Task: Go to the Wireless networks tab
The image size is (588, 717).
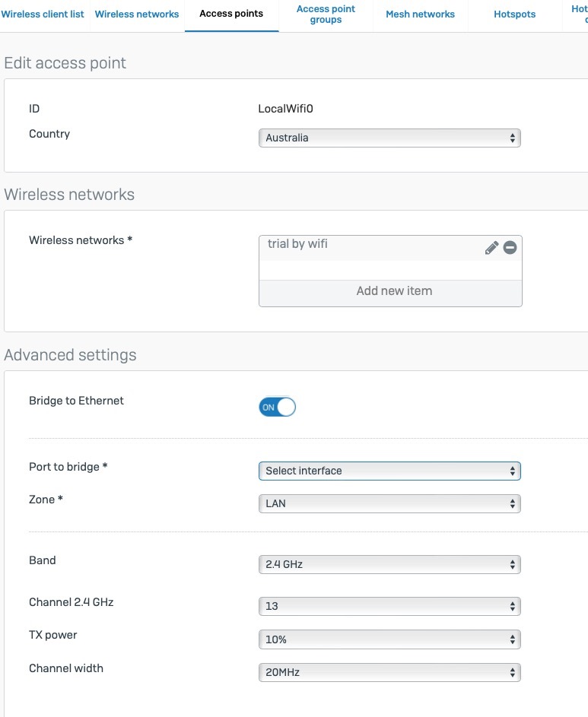Action: click(137, 14)
